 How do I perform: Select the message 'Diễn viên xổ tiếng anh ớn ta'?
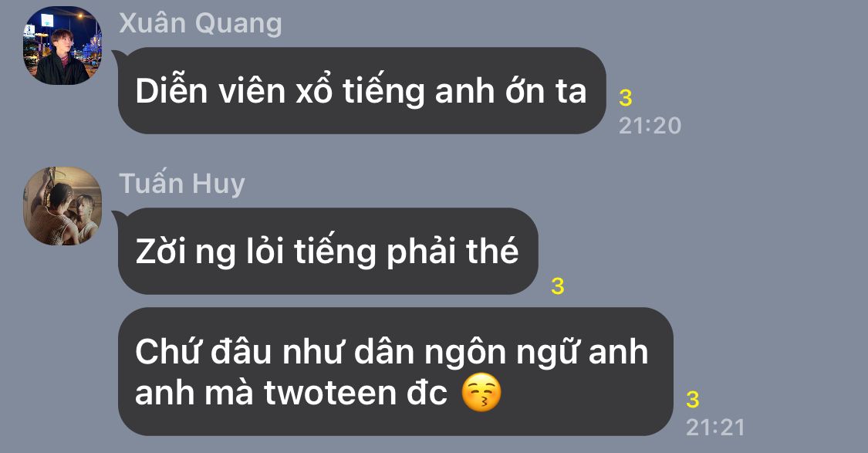(362, 90)
